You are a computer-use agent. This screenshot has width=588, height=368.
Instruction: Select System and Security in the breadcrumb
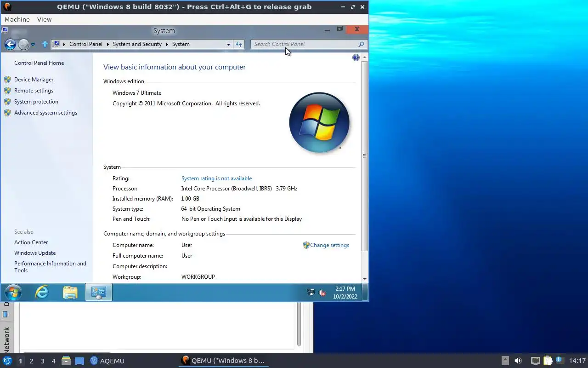pos(137,44)
